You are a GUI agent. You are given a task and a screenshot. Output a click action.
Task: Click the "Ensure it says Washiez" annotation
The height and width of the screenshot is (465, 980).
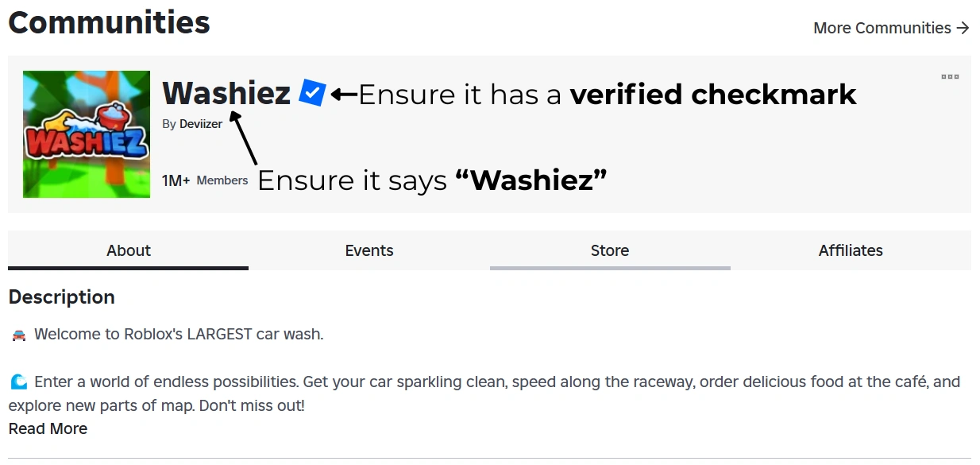pyautogui.click(x=433, y=180)
